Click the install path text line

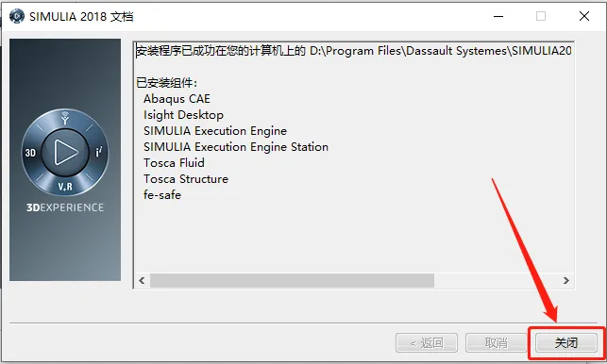(354, 51)
